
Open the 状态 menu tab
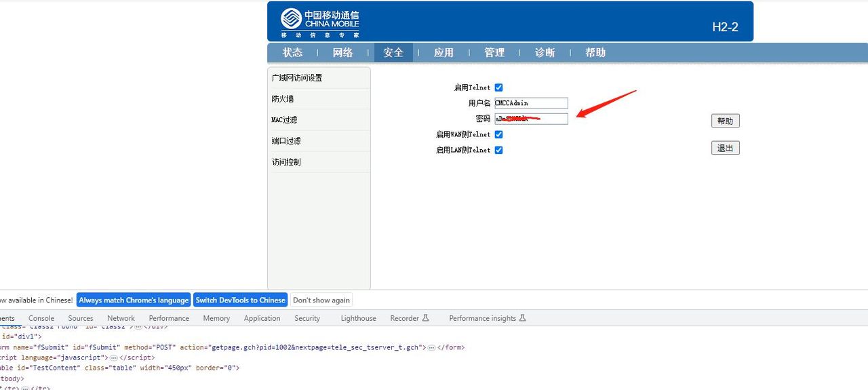pyautogui.click(x=293, y=53)
